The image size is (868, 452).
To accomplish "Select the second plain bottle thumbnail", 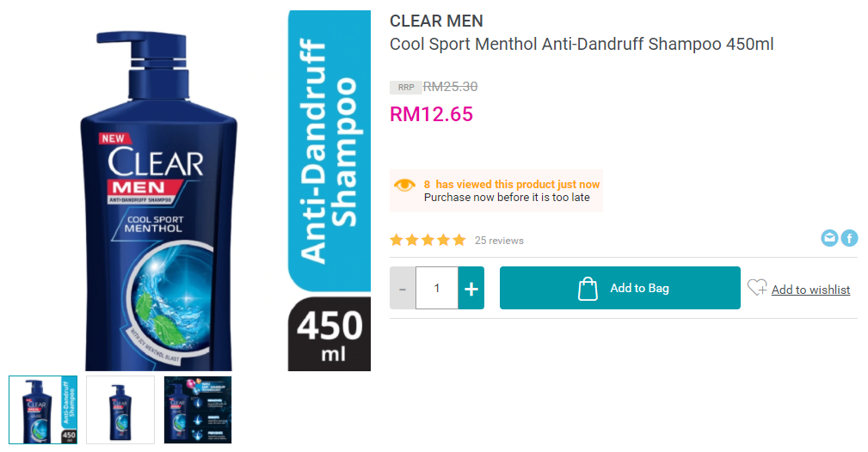I will tap(120, 410).
